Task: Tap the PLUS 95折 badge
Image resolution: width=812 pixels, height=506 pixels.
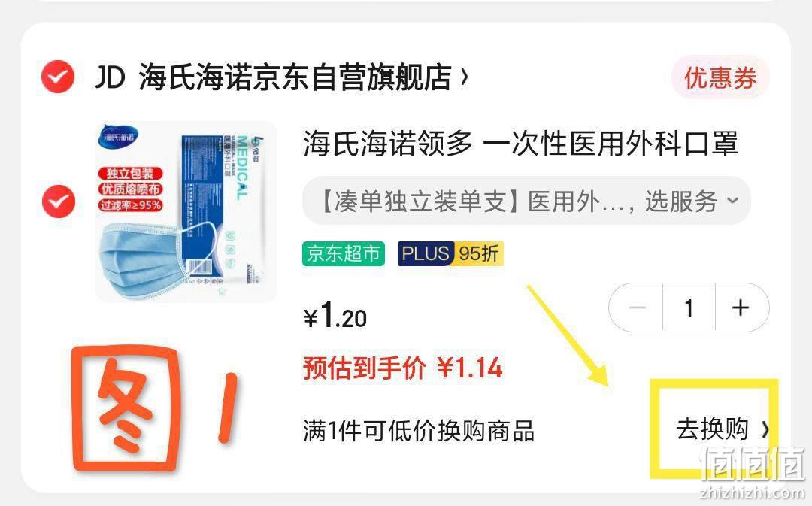Action: tap(450, 254)
